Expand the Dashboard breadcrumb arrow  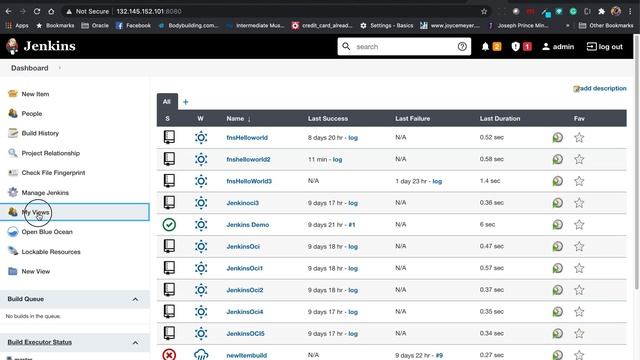click(x=60, y=68)
